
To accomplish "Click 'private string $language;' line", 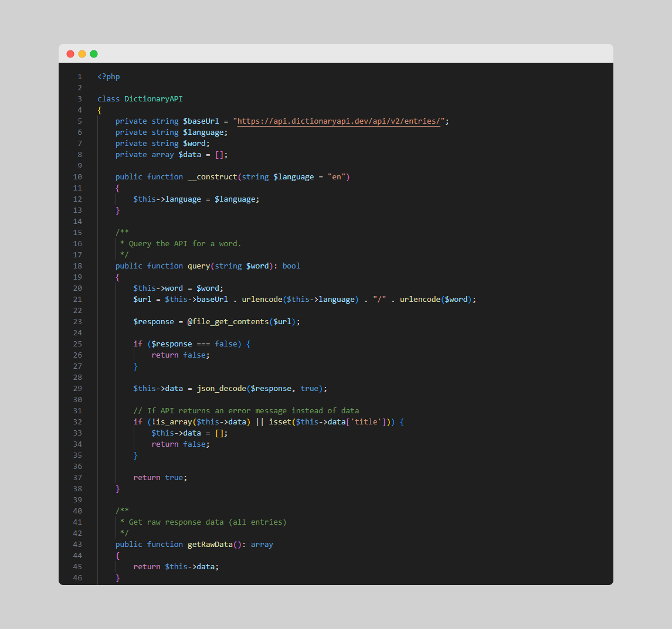I will pos(171,132).
